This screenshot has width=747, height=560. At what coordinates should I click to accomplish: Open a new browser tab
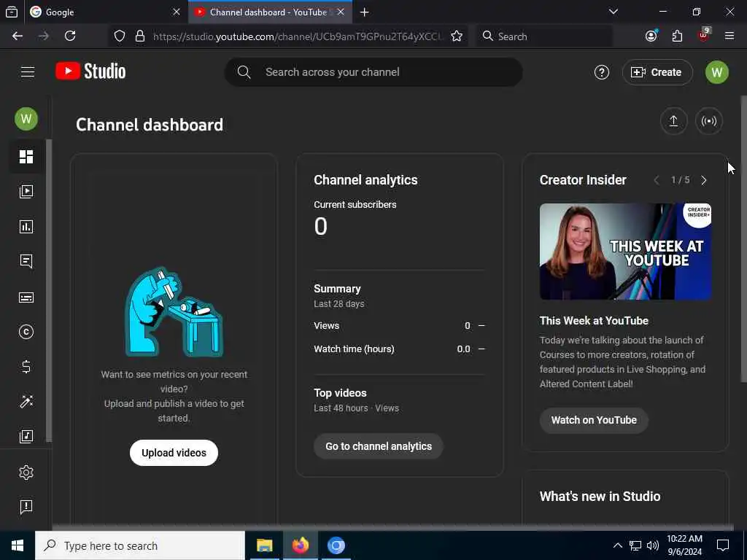[x=365, y=12]
